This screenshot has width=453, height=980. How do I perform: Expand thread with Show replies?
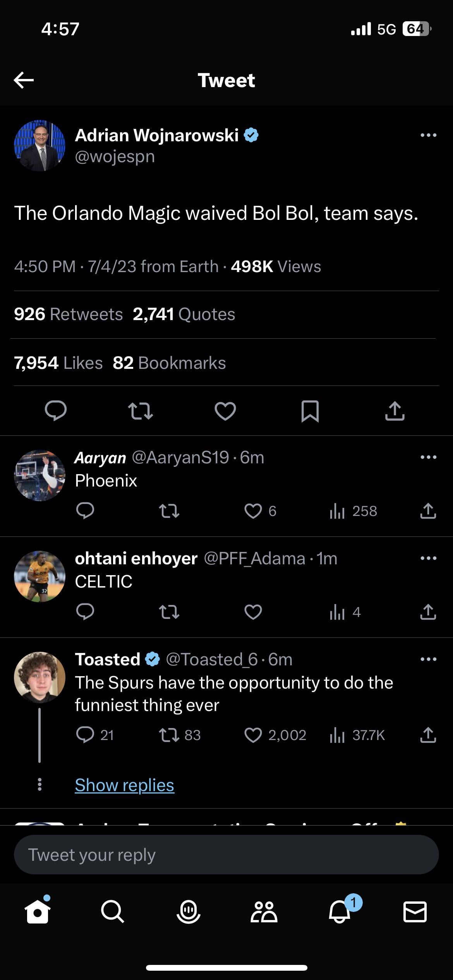pyautogui.click(x=124, y=785)
